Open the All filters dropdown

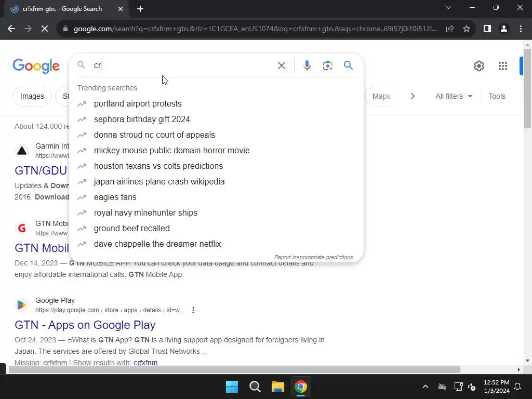pyautogui.click(x=454, y=96)
